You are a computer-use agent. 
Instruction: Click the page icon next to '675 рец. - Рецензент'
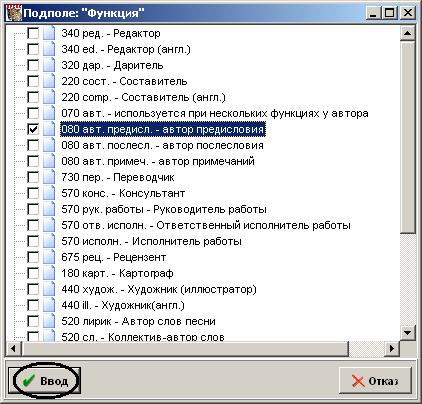tap(49, 257)
